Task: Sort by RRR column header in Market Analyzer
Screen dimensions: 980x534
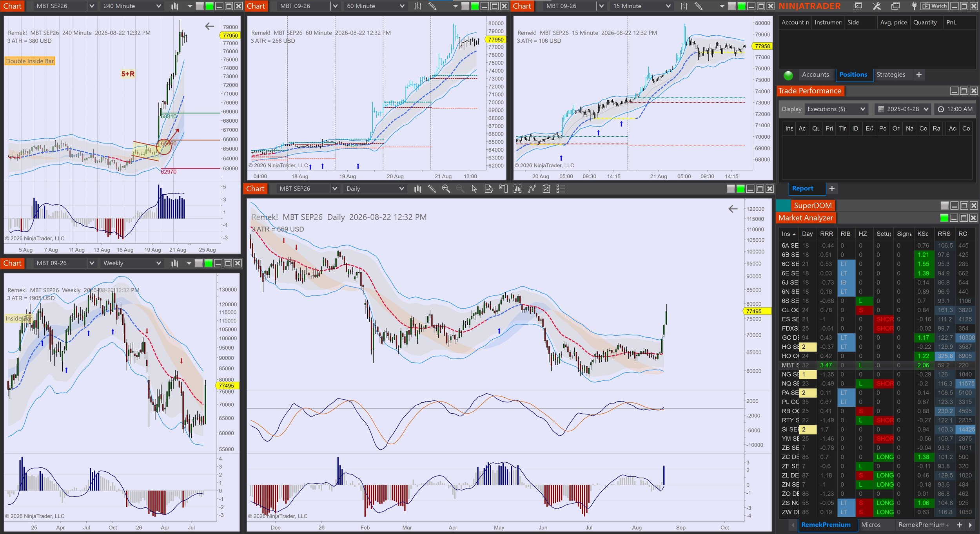Action: pyautogui.click(x=826, y=234)
